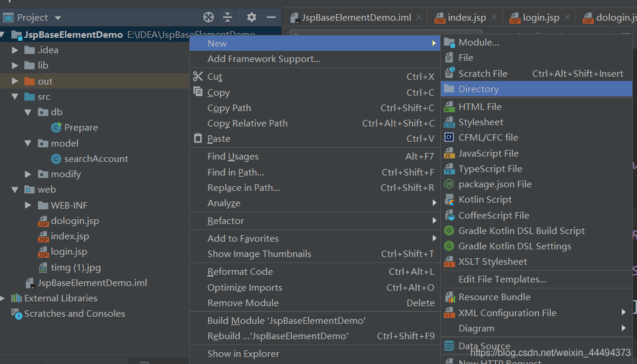Click the CoffeeScript File icon
637x364 pixels.
(449, 215)
